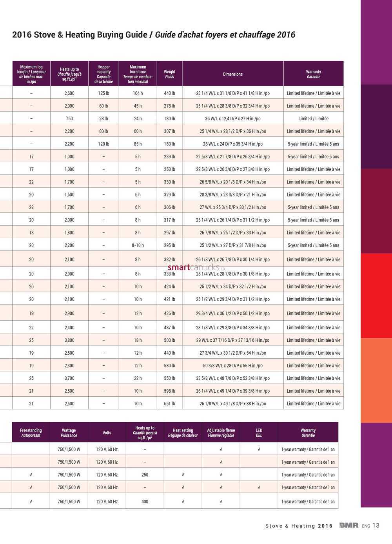Select the '307 lb' weight cell
Viewport: 392px width, 544px height.
pyautogui.click(x=169, y=131)
